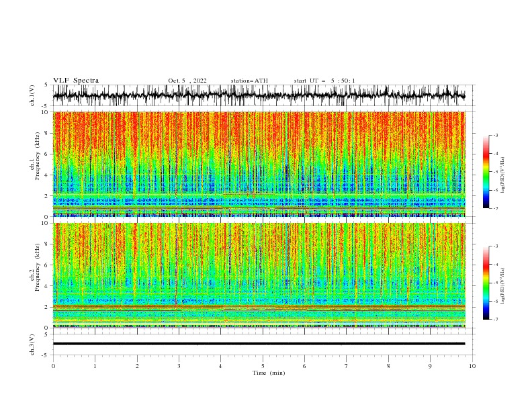Click the 'Time (min)' axis label

pos(269,373)
